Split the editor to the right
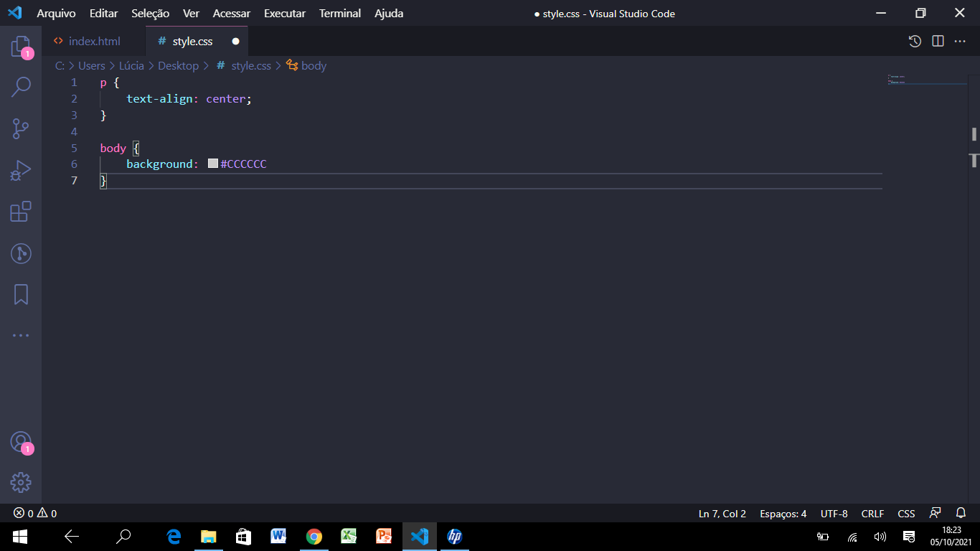 pyautogui.click(x=938, y=41)
